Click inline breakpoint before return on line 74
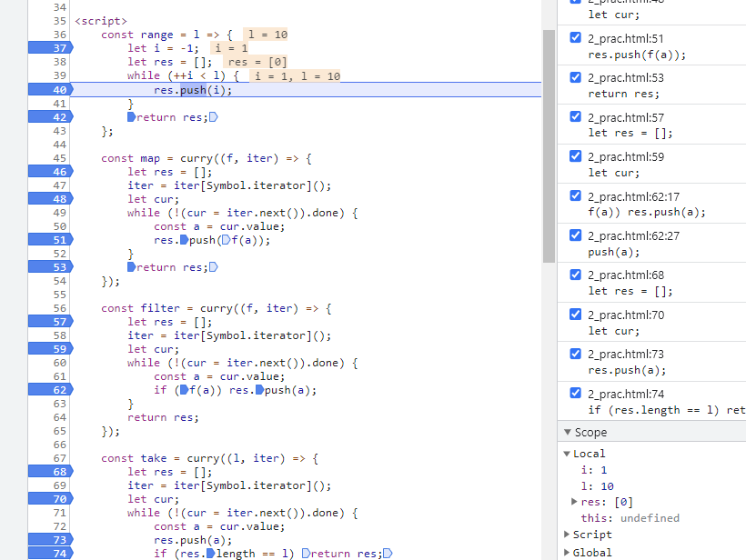Image resolution: width=746 pixels, height=560 pixels. pyautogui.click(x=306, y=554)
